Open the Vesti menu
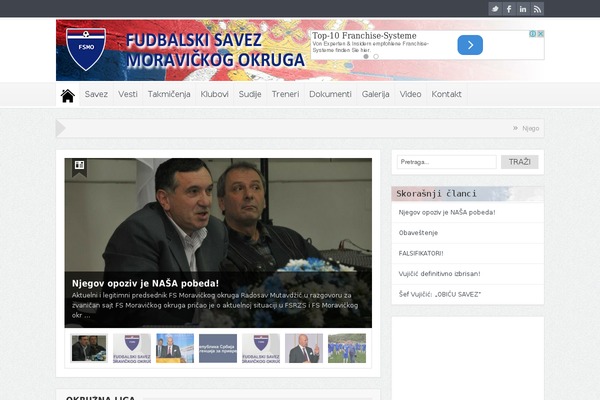 (x=128, y=94)
